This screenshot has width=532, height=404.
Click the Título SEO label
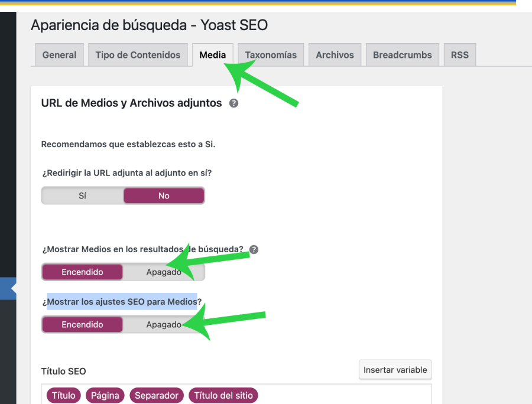[63, 372]
